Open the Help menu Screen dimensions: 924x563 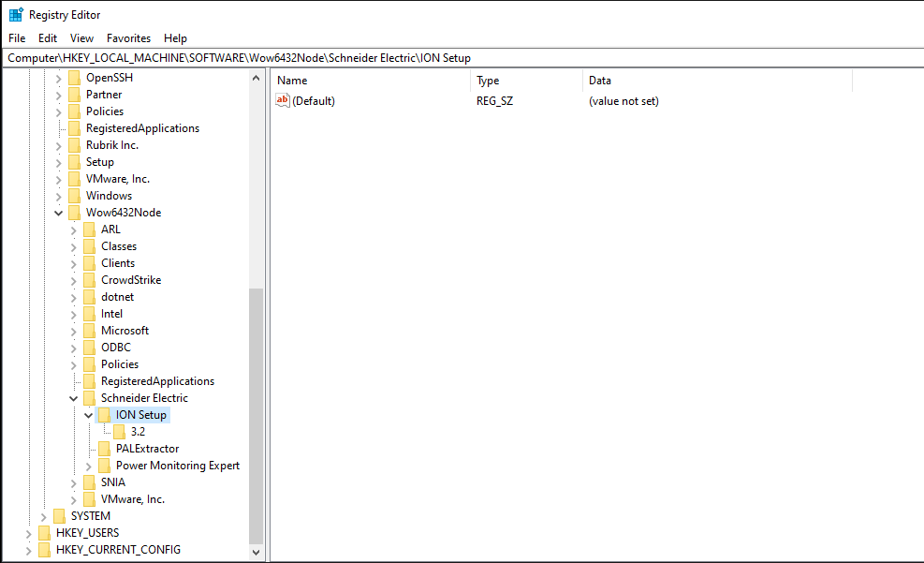pyautogui.click(x=175, y=38)
